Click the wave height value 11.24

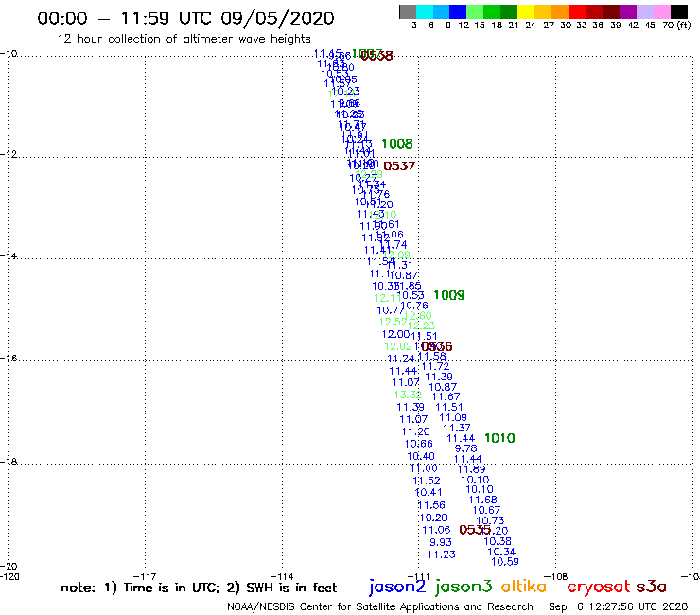click(401, 359)
